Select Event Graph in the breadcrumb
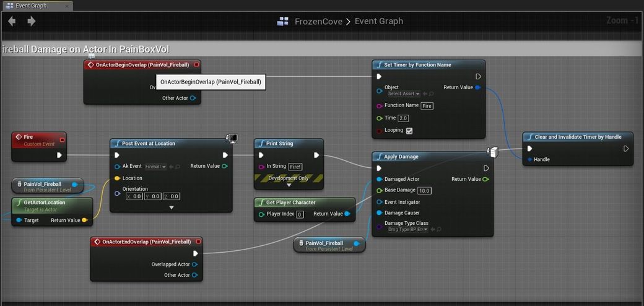This screenshot has width=644, height=306. (379, 21)
